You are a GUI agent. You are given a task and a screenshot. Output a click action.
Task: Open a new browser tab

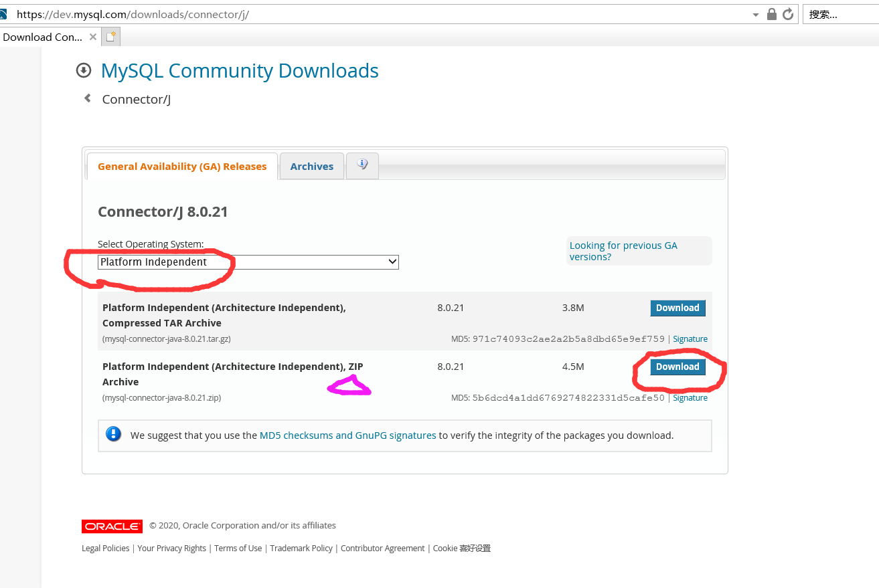click(x=111, y=37)
